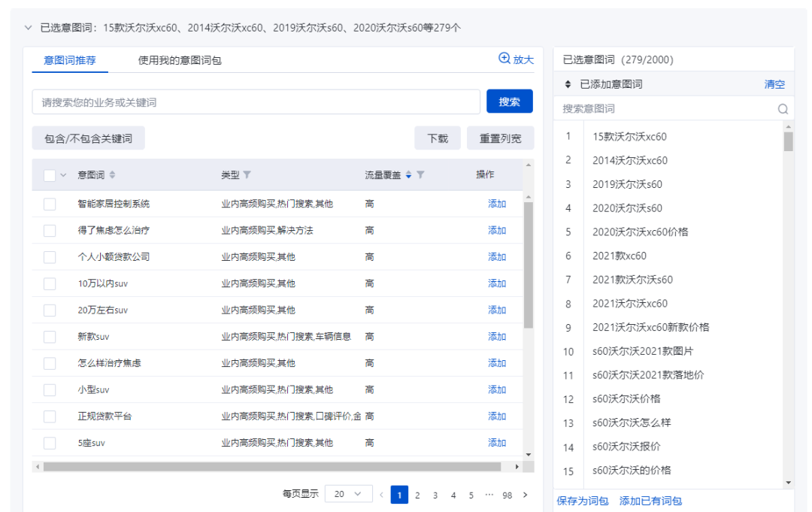The width and height of the screenshot is (812, 512).
Task: Focus the 请搜索您的业务或关键词 input
Action: [256, 102]
